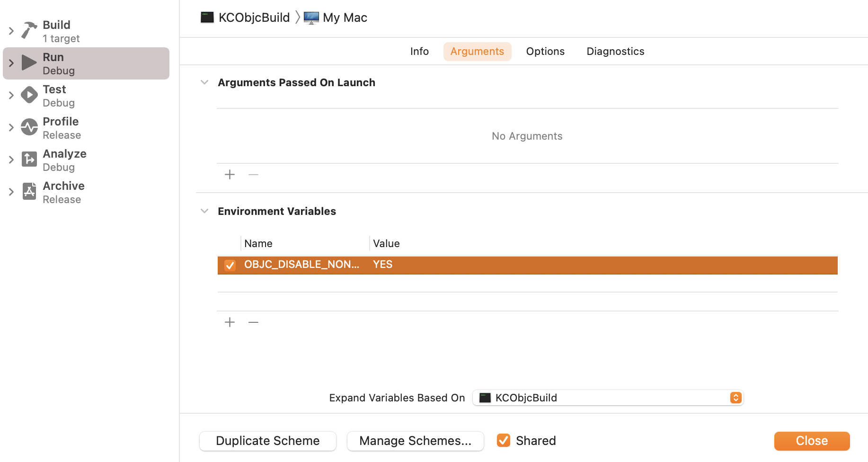Click the Profile waveform icon
Viewport: 868px width, 462px height.
(29, 127)
